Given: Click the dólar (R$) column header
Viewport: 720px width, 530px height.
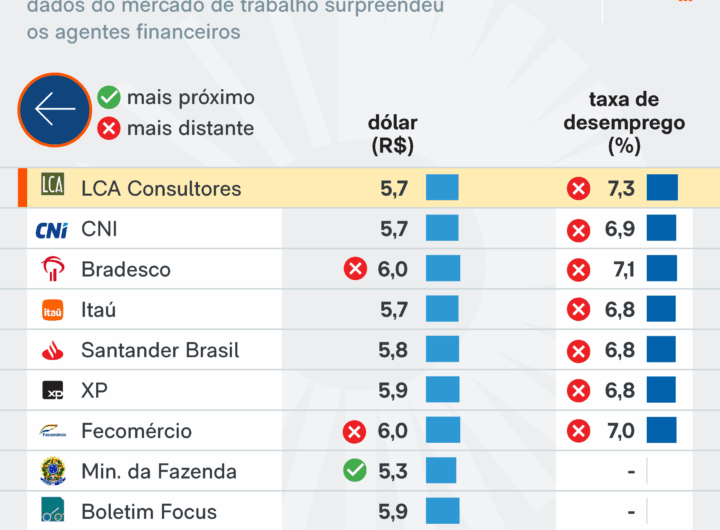Looking at the screenshot, I should [392, 134].
